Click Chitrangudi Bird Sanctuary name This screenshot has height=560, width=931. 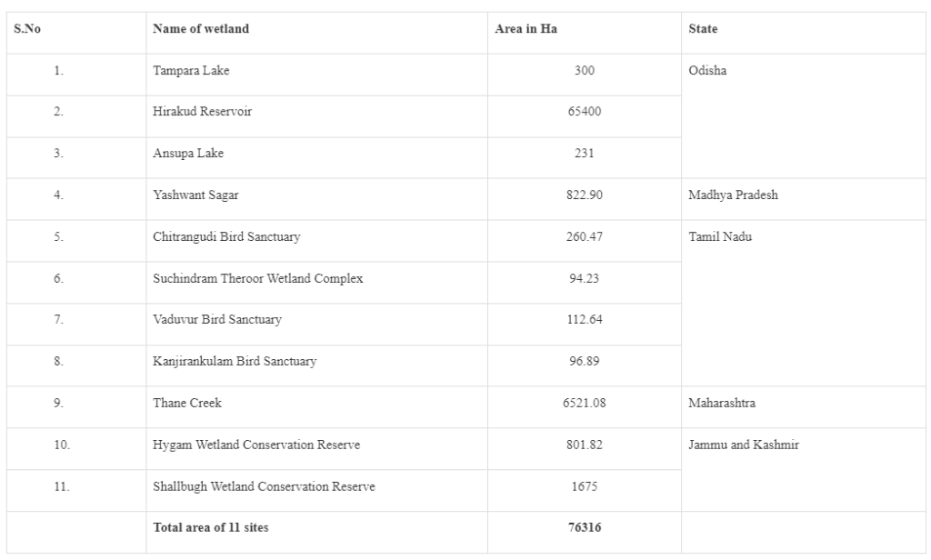(226, 237)
